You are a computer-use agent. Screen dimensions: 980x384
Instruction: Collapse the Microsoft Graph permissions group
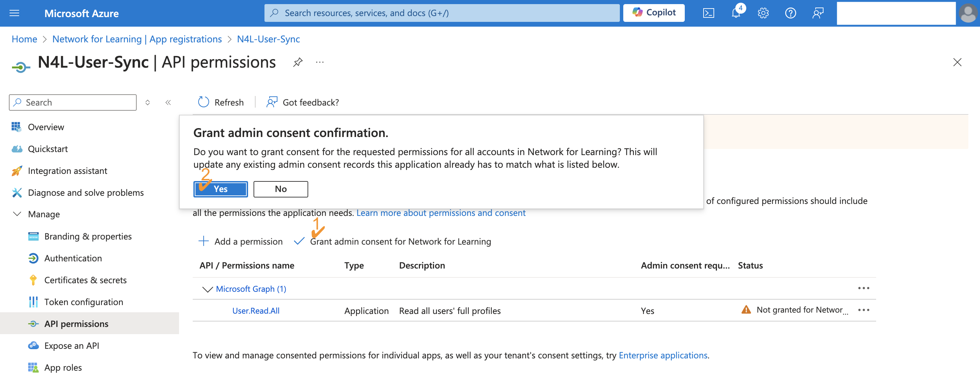point(207,289)
